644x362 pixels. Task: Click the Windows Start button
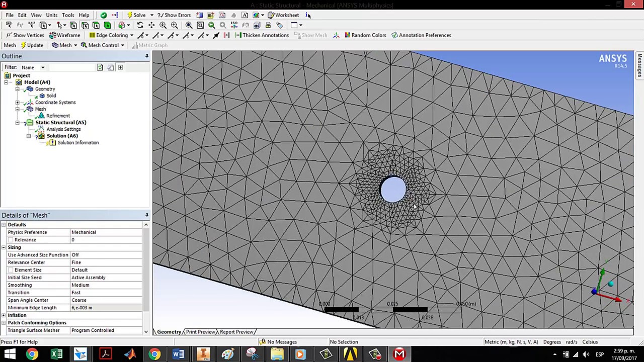pos(10,354)
